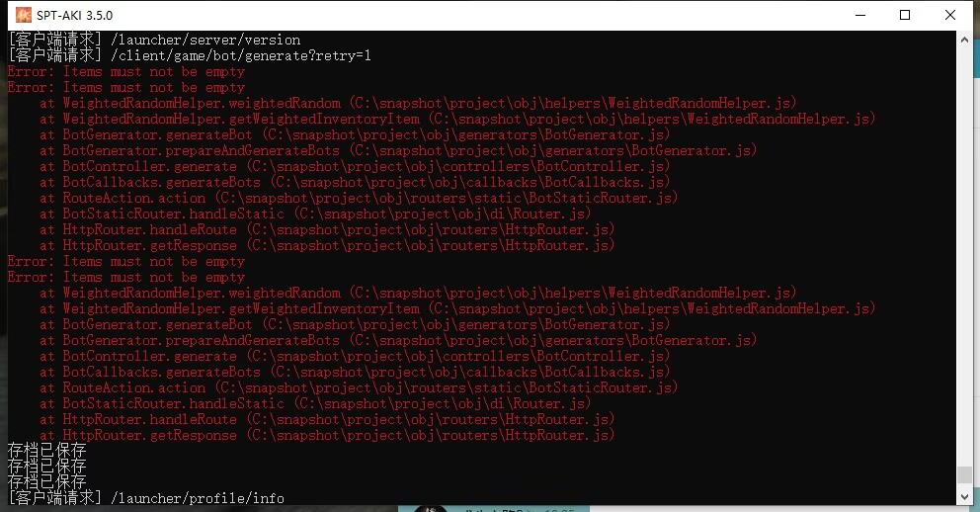Maximize the SPT-AKI console window

pyautogui.click(x=904, y=15)
